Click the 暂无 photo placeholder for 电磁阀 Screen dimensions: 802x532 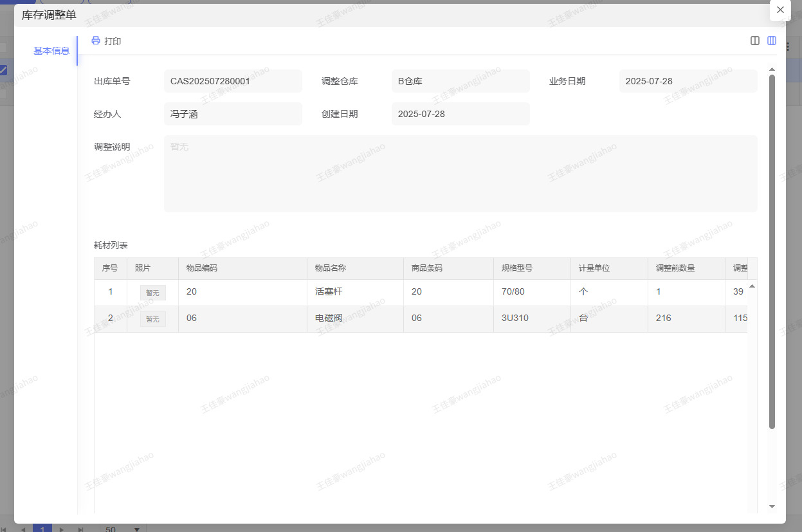[152, 319]
